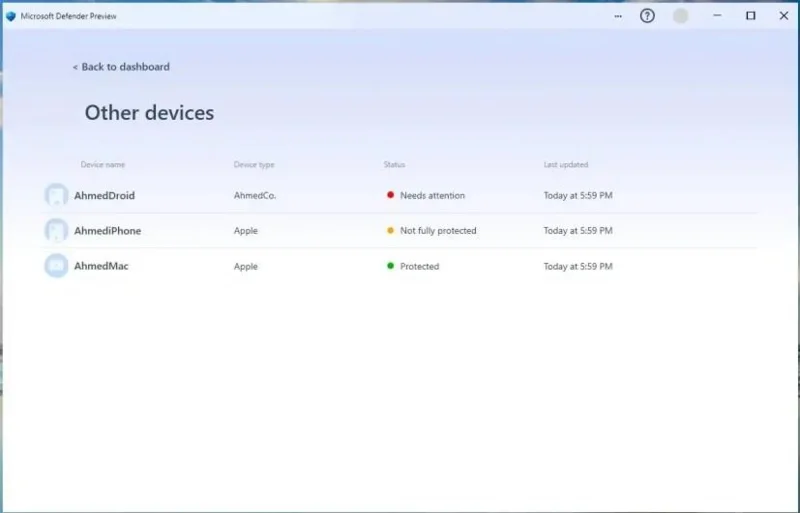The image size is (800, 513).
Task: Close the Microsoft Defender window
Action: [x=784, y=16]
